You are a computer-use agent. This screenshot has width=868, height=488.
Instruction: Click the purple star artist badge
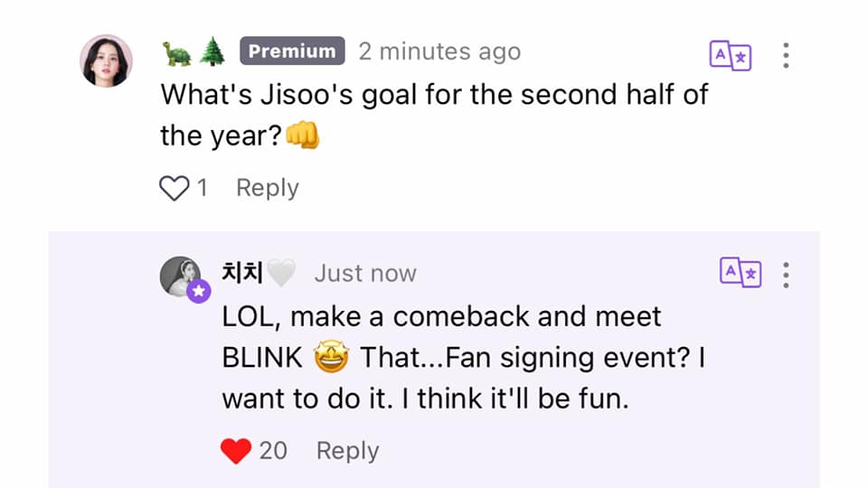[x=199, y=291]
